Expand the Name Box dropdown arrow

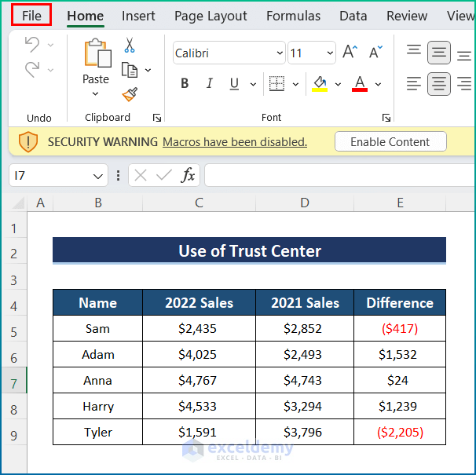click(x=97, y=176)
